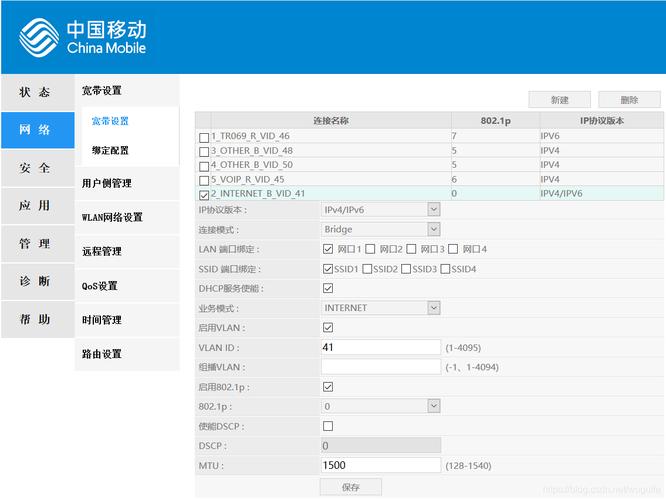Image resolution: width=666 pixels, height=500 pixels.
Task: Enable the 使能DSCP checkbox
Action: click(x=328, y=426)
